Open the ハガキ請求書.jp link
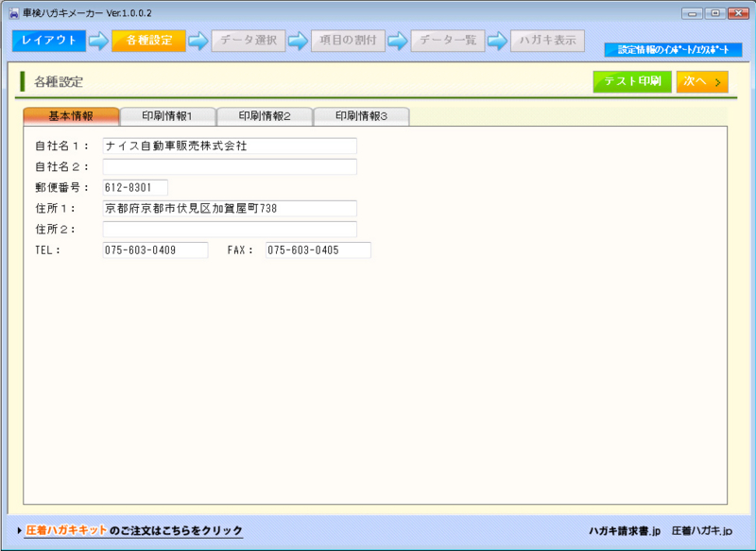Image resolution: width=756 pixels, height=551 pixels. click(625, 531)
